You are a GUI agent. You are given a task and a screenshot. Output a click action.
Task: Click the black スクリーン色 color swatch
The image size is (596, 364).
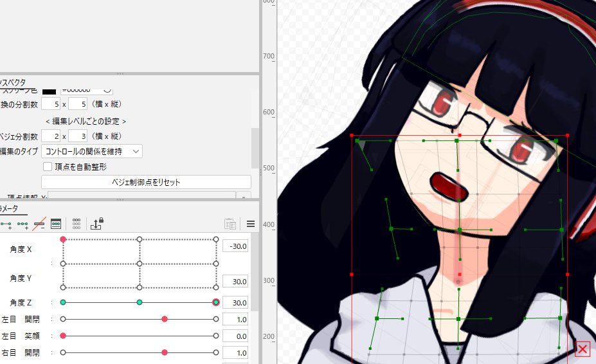tap(49, 91)
